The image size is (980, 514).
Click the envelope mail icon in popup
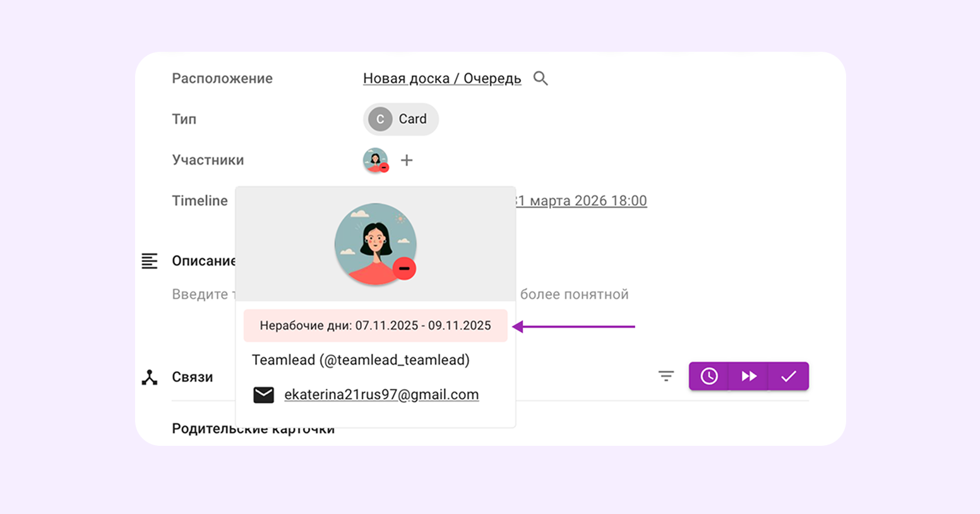click(263, 395)
